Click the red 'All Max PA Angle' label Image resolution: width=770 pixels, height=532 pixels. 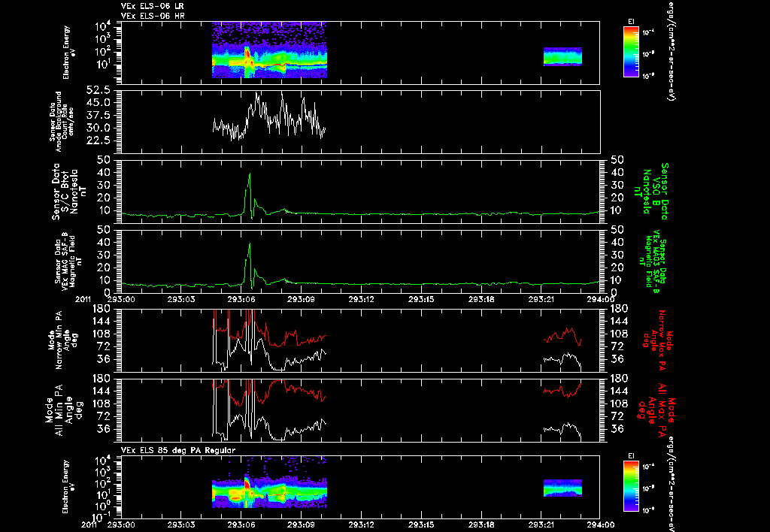(657, 410)
